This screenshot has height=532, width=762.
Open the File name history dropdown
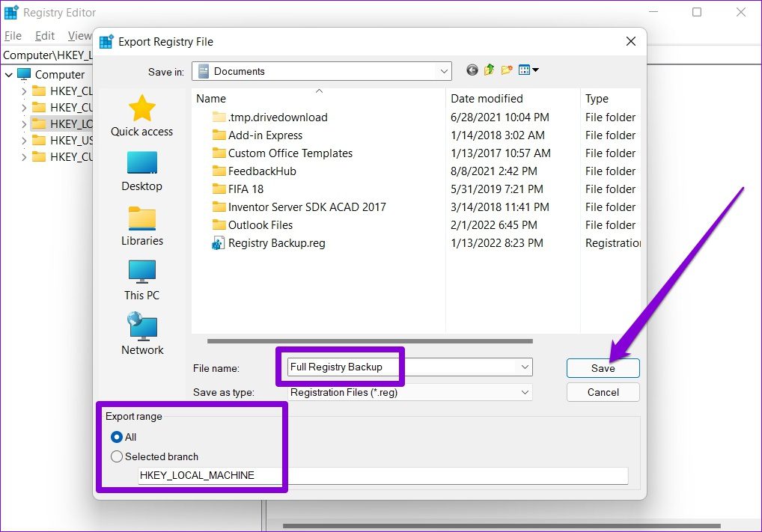tap(525, 367)
